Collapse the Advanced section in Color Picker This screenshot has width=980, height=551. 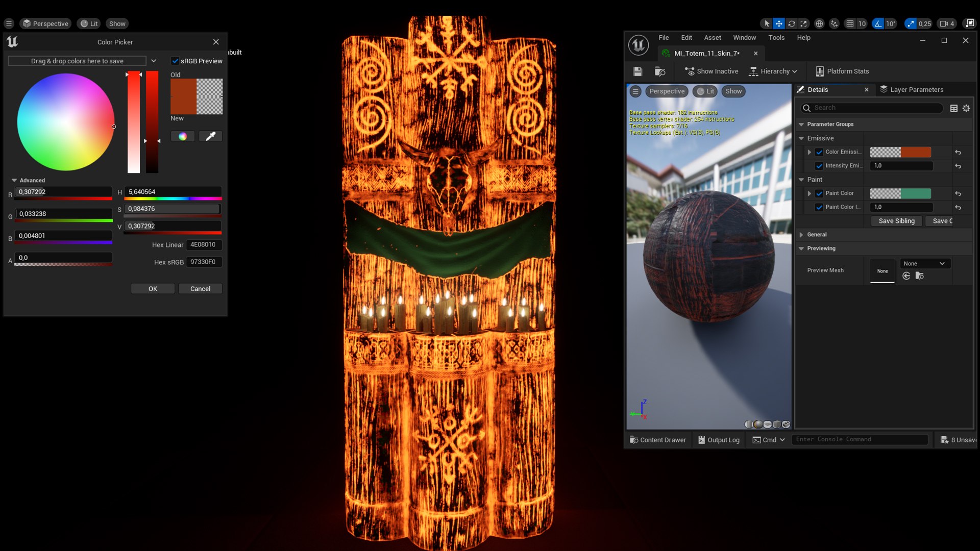coord(14,180)
